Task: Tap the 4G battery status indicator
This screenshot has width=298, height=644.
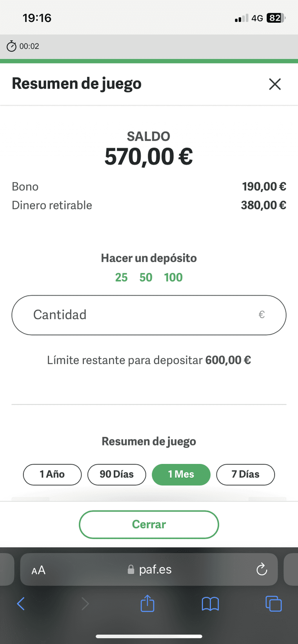Action: pyautogui.click(x=276, y=18)
